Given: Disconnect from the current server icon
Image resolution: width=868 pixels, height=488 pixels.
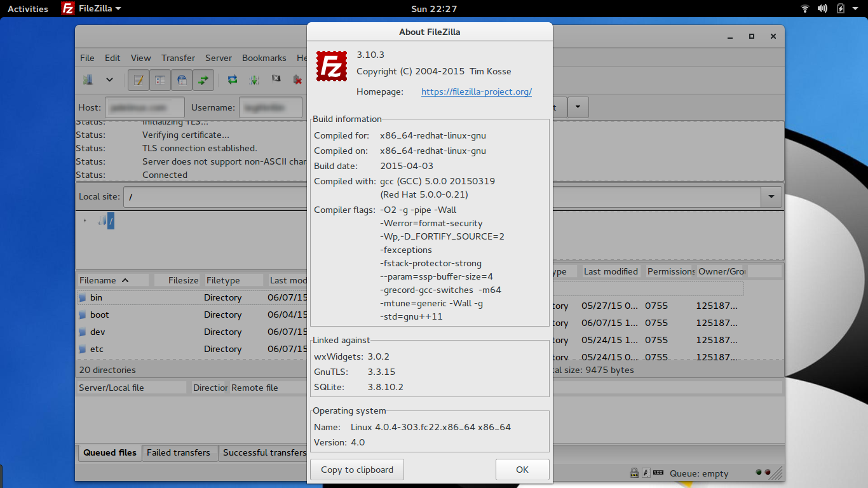Looking at the screenshot, I should click(x=297, y=80).
